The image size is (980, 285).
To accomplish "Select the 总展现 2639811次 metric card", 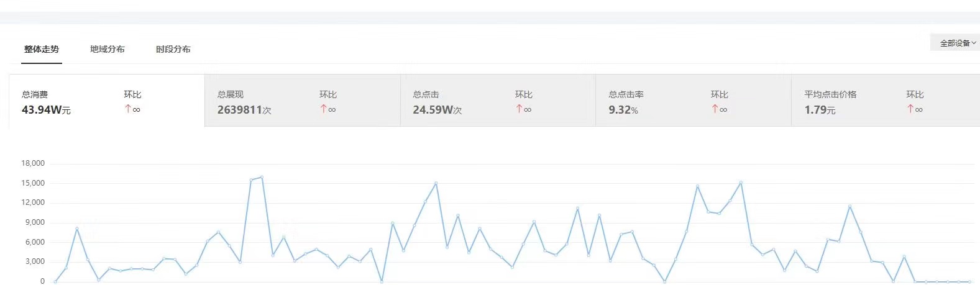I will 302,101.
